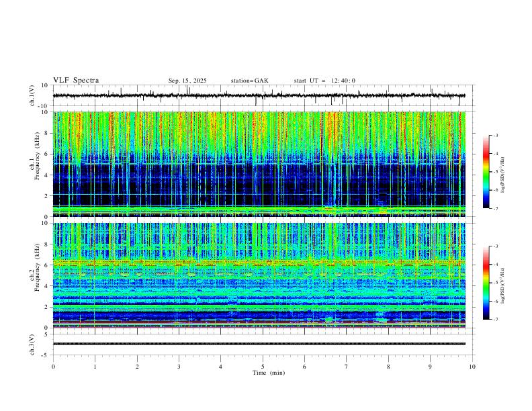Viewport: 532px width, 411px height.
Task: Click the ch.1 colorbar "log(PSD)(V²/Hz)" label
Action: point(503,175)
